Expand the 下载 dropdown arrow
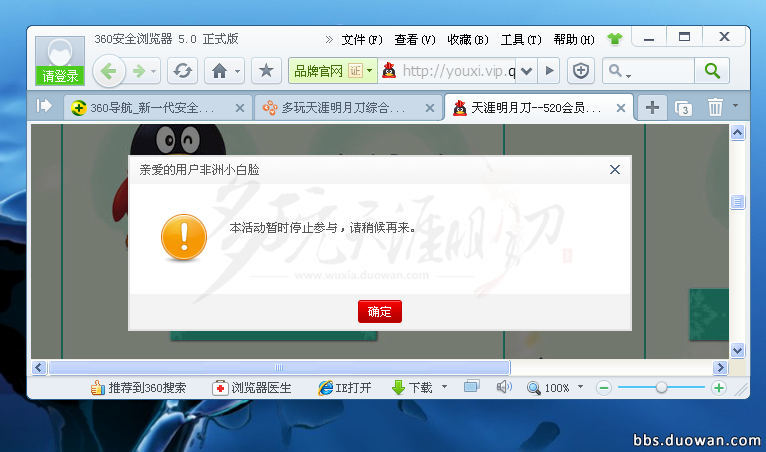This screenshot has width=766, height=452. [x=445, y=387]
